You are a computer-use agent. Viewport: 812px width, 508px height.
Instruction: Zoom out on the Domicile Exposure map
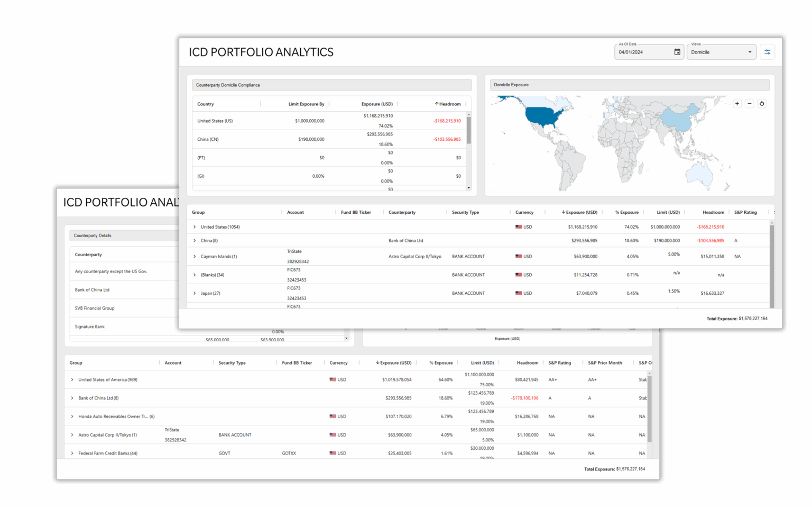point(749,104)
